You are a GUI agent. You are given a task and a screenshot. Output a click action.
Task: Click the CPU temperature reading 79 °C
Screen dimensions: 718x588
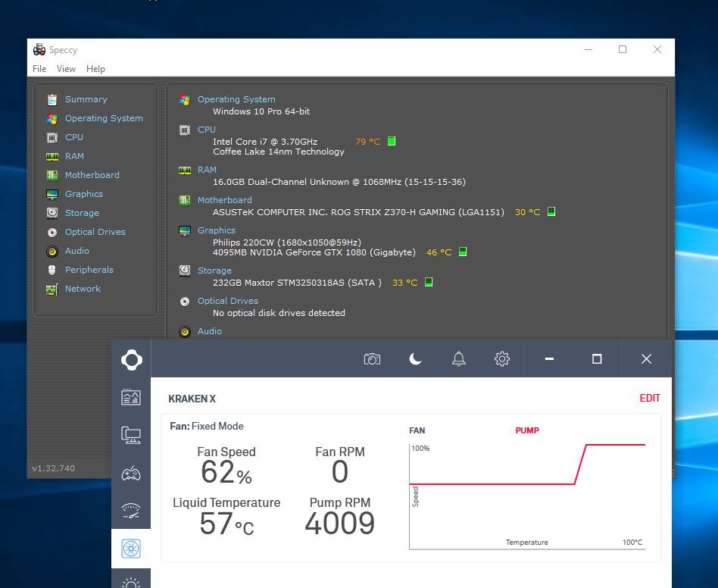click(x=368, y=142)
